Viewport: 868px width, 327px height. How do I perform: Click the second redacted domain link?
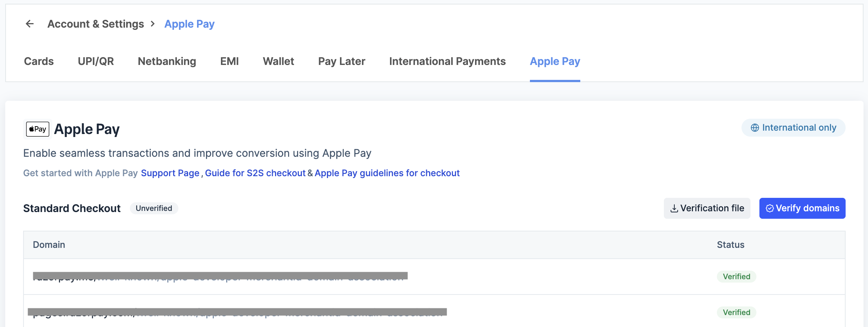click(237, 312)
